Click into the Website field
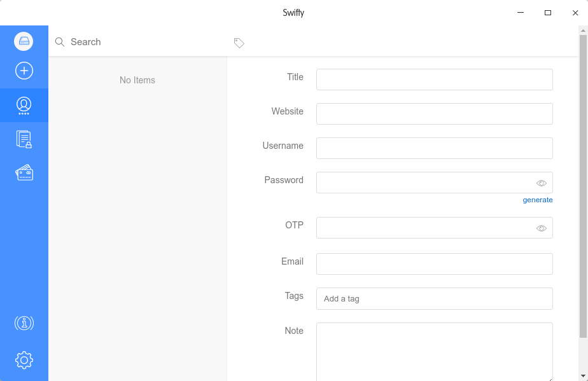 click(x=434, y=114)
